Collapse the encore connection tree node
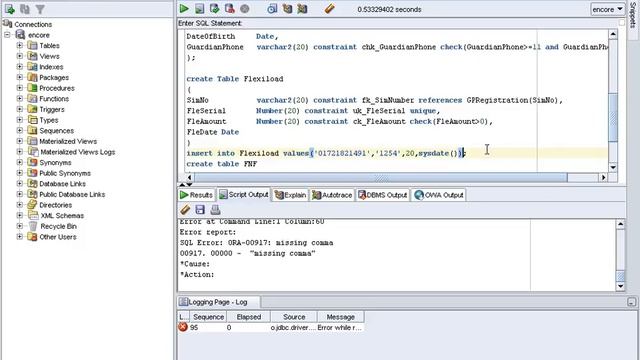The height and width of the screenshot is (360, 640). [x=7, y=35]
